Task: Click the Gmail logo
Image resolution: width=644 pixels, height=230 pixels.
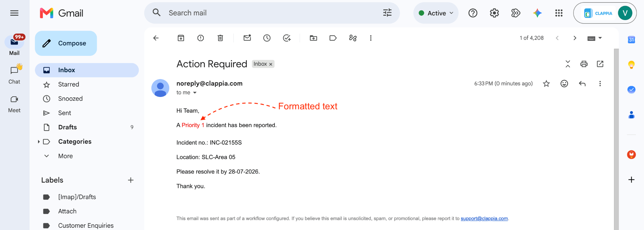Action: point(62,13)
